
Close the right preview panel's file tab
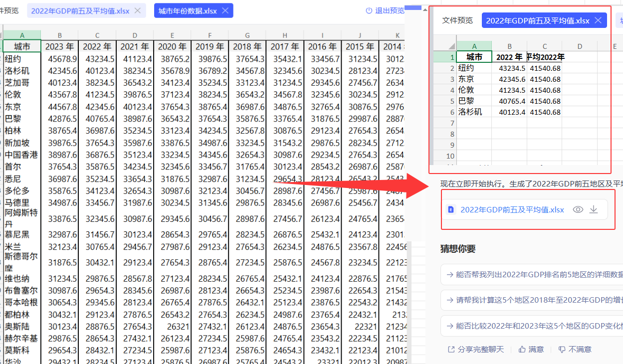(x=598, y=20)
